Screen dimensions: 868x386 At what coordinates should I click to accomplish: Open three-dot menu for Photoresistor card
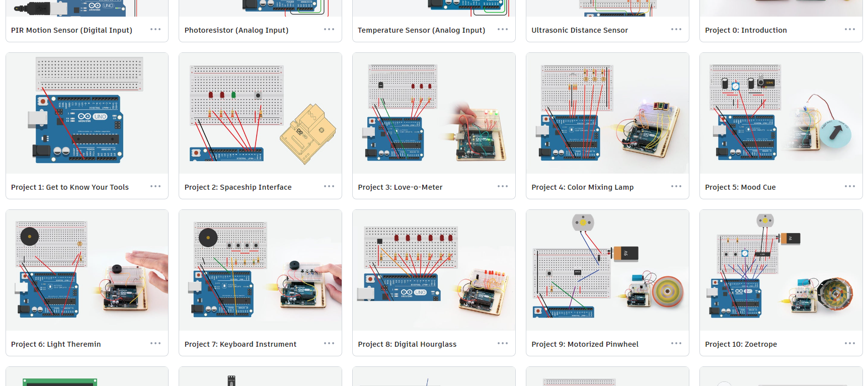click(329, 29)
